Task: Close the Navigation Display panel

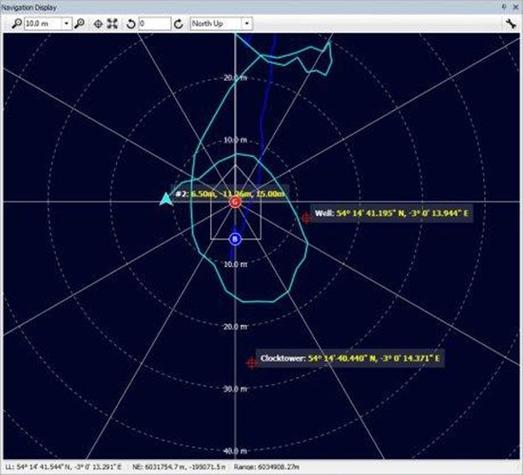Action: (515, 6)
